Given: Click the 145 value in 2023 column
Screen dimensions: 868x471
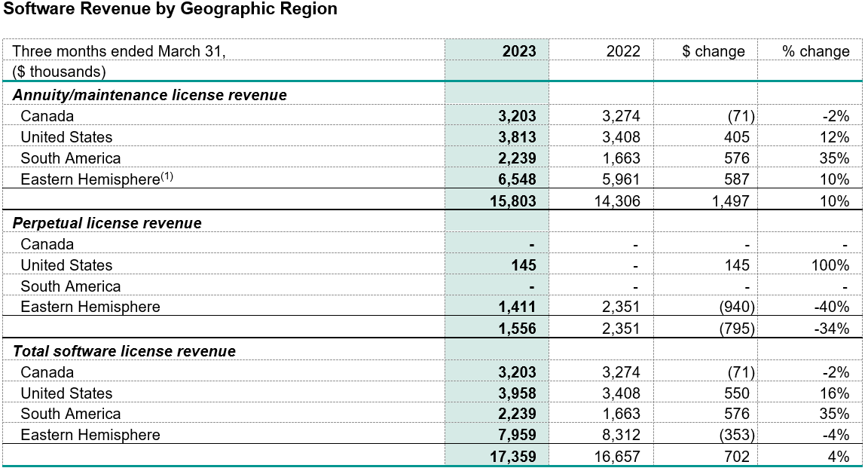Looking at the screenshot, I should (522, 265).
